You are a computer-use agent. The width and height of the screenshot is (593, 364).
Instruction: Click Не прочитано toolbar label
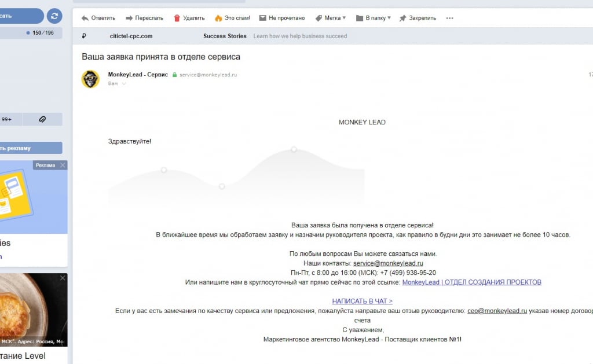tap(287, 18)
